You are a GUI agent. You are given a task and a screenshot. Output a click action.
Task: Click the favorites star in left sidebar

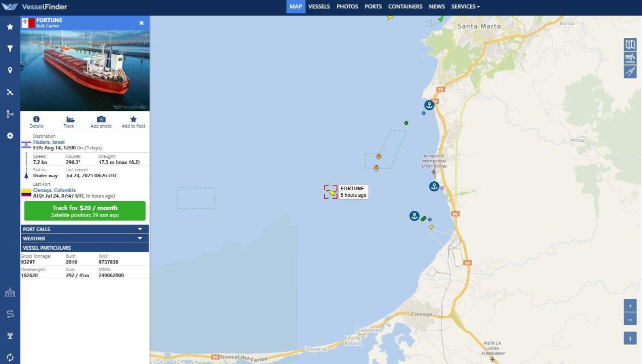[x=9, y=27]
